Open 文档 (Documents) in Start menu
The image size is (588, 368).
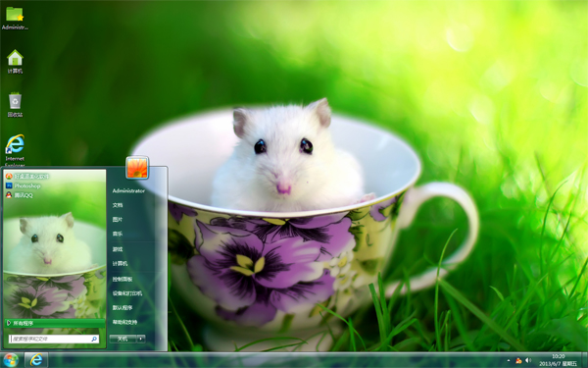pos(118,205)
